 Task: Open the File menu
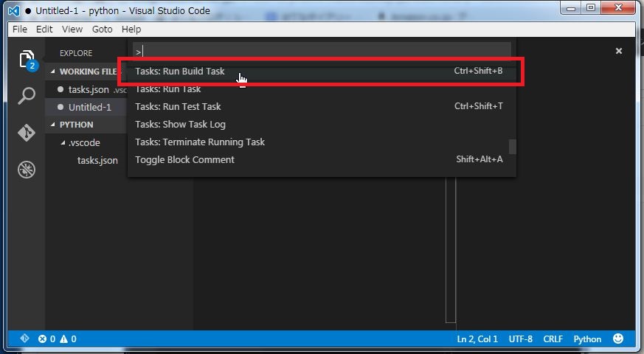[20, 29]
